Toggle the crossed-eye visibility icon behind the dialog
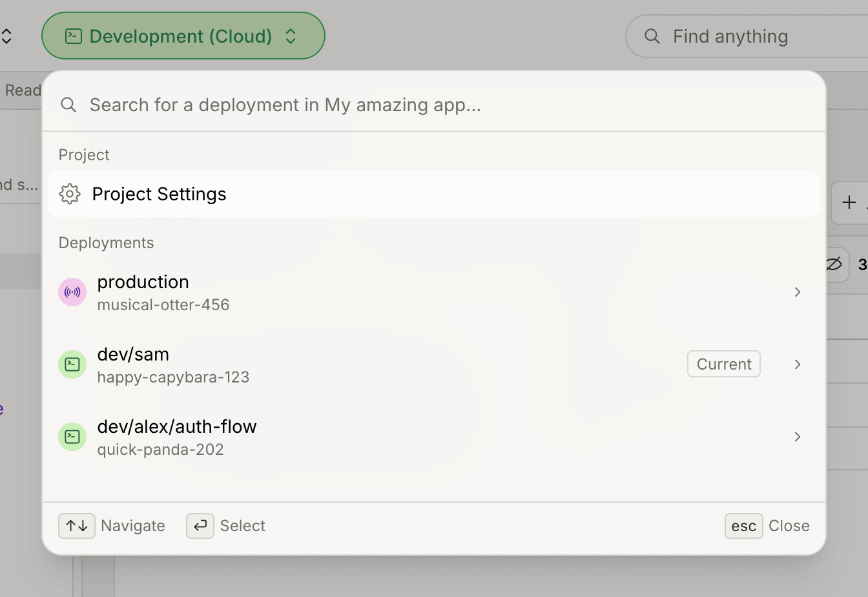 pyautogui.click(x=833, y=264)
